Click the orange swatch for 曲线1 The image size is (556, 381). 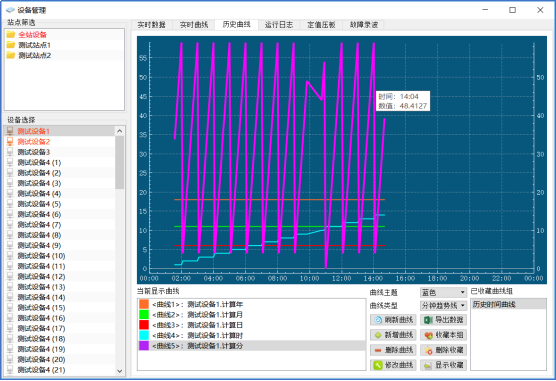[144, 304]
